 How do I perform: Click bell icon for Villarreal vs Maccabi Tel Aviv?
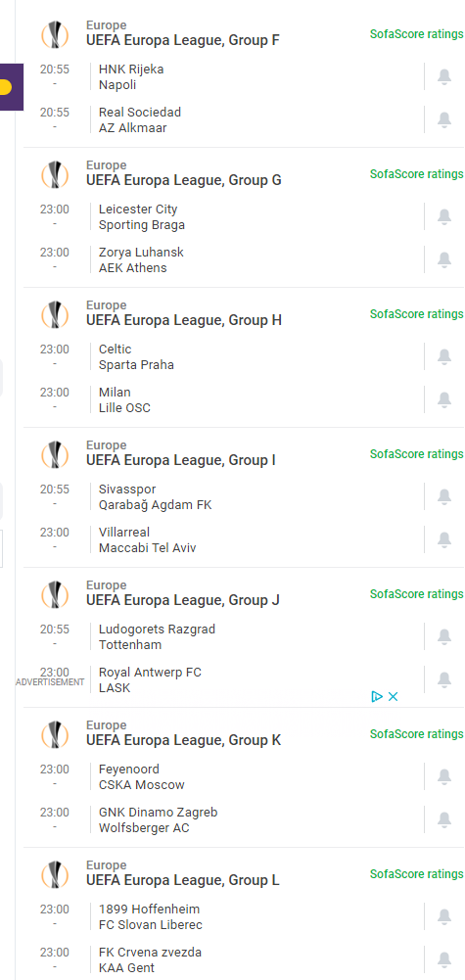pyautogui.click(x=443, y=540)
